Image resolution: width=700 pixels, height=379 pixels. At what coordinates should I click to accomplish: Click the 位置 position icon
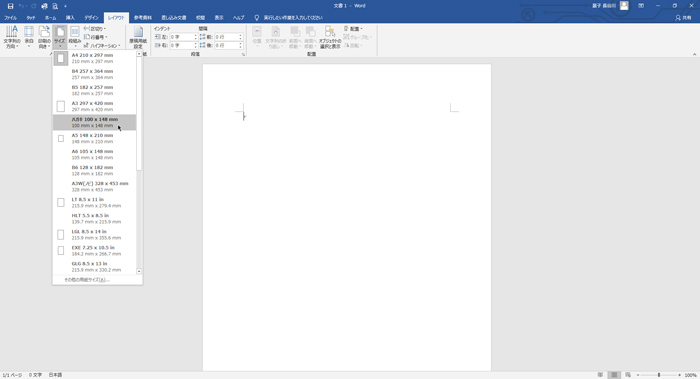257,37
